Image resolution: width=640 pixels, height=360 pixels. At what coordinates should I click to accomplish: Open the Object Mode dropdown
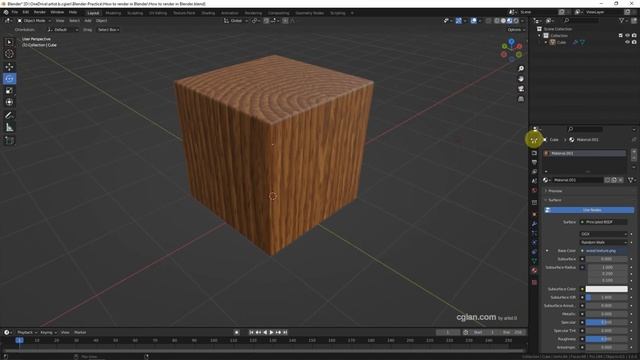pos(34,20)
